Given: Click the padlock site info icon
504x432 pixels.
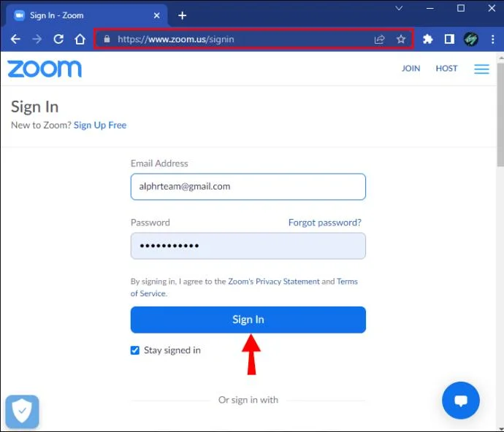Looking at the screenshot, I should click(x=107, y=39).
